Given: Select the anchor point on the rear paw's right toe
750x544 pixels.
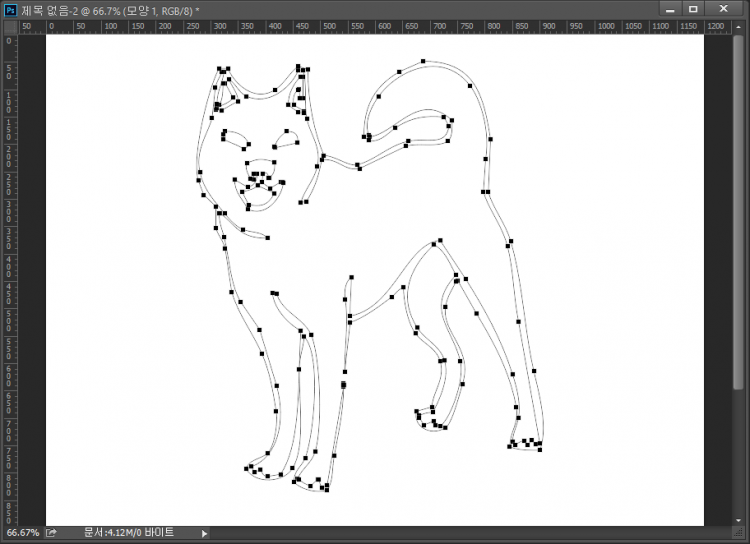Looking at the screenshot, I should pyautogui.click(x=540, y=443).
